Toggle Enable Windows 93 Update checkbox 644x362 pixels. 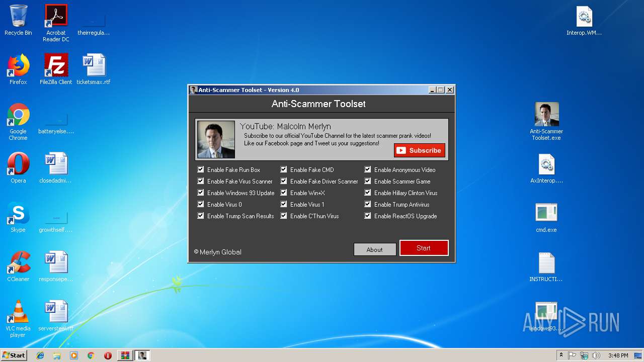pyautogui.click(x=201, y=193)
